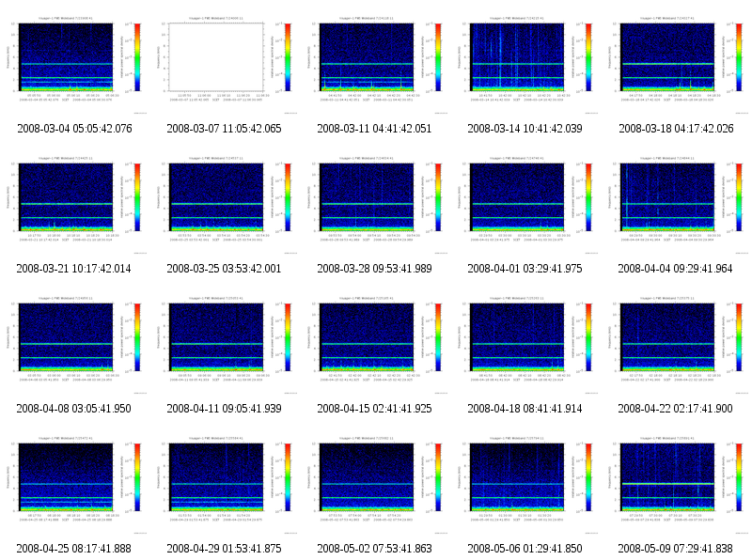This screenshot has height=560, width=752.
Task: Open spectrogram thumbnail for 2008-03-18 04:17:42.026
Action: click(x=677, y=64)
